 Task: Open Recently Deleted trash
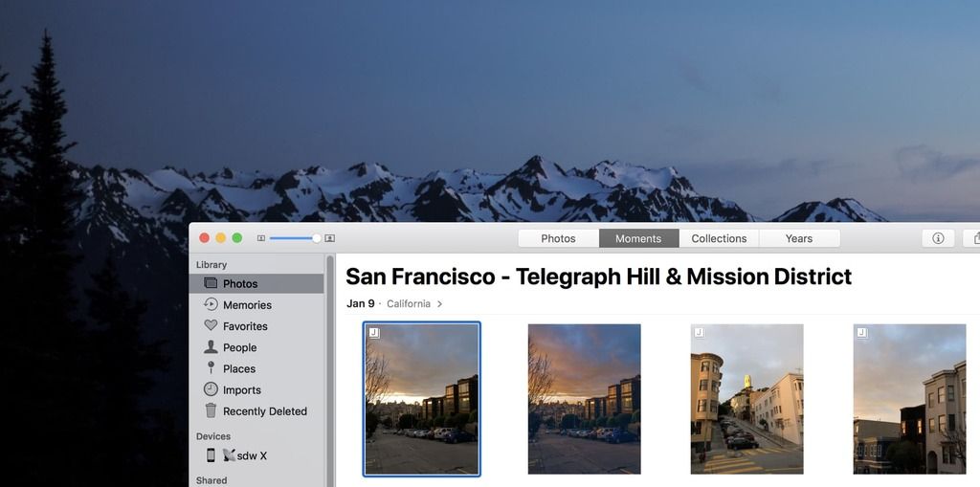coord(264,411)
